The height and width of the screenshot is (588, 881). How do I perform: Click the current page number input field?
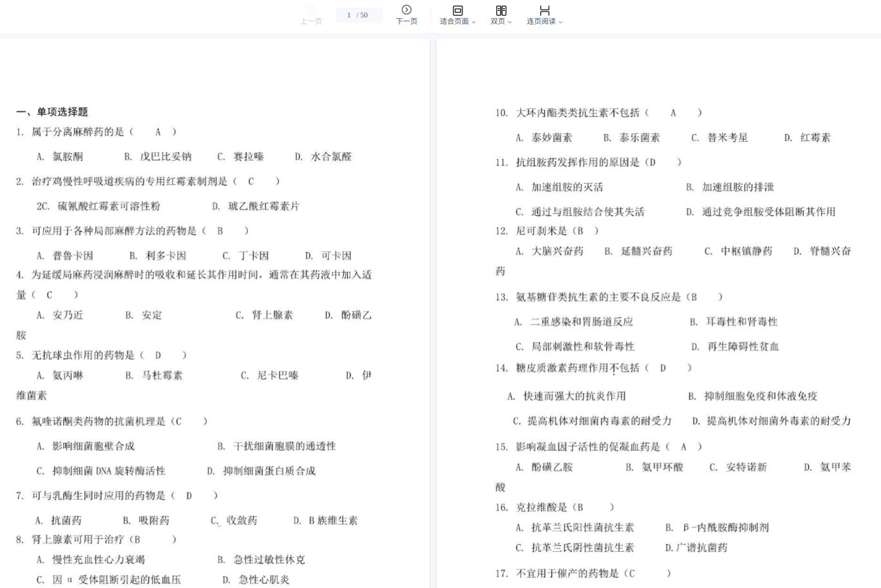349,15
